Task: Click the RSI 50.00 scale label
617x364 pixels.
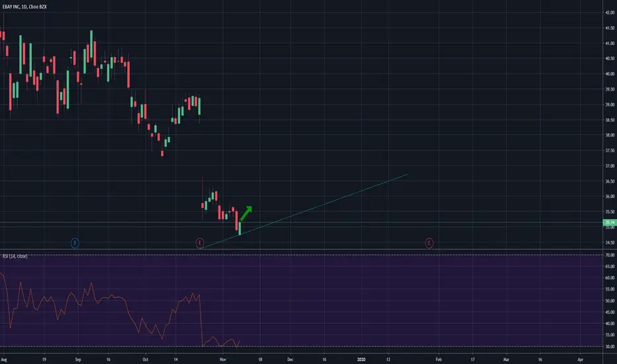Action: pyautogui.click(x=610, y=300)
